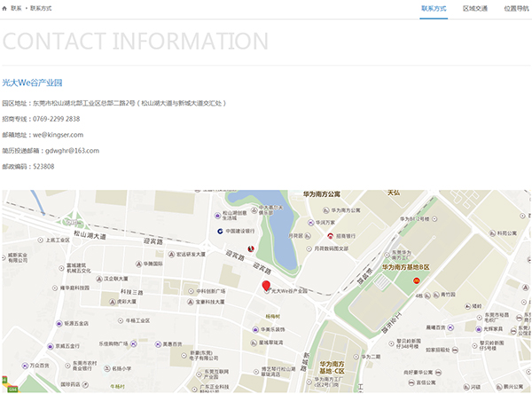Click the red location pin on the map
The height and width of the screenshot is (394, 532).
tap(266, 287)
